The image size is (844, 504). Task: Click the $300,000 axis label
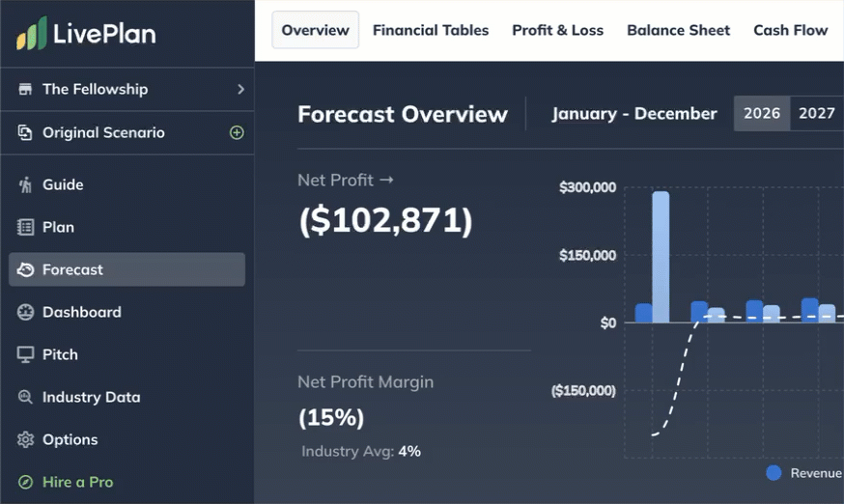(588, 187)
